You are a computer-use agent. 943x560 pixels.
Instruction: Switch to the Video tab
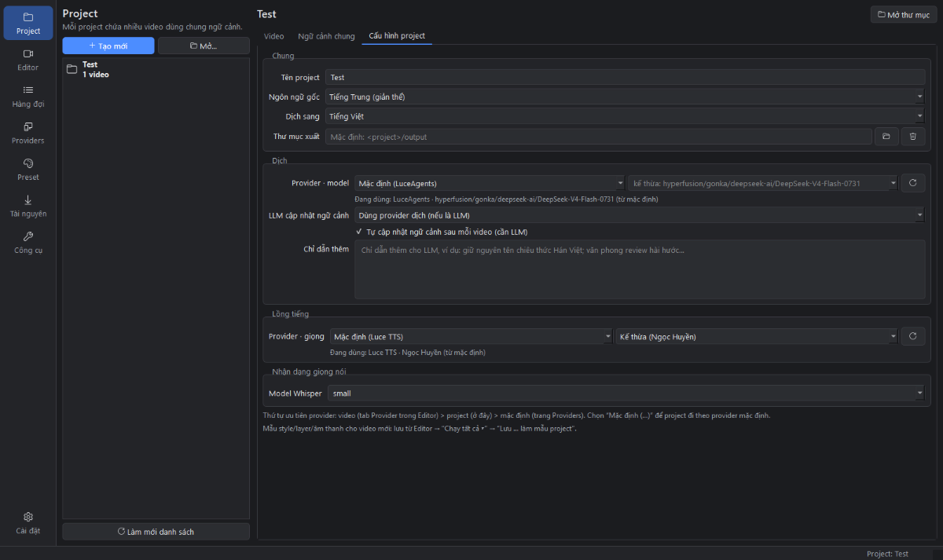273,36
